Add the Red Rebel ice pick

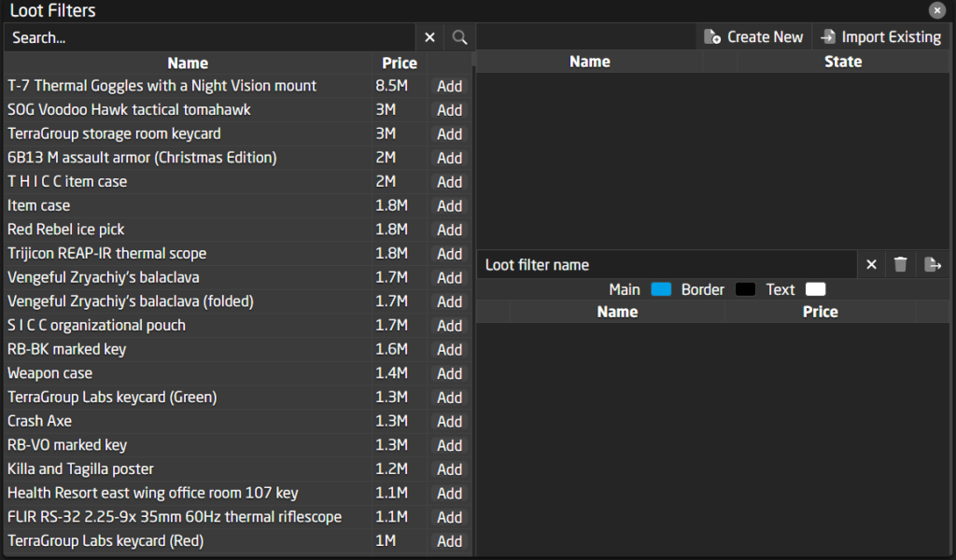(x=449, y=229)
